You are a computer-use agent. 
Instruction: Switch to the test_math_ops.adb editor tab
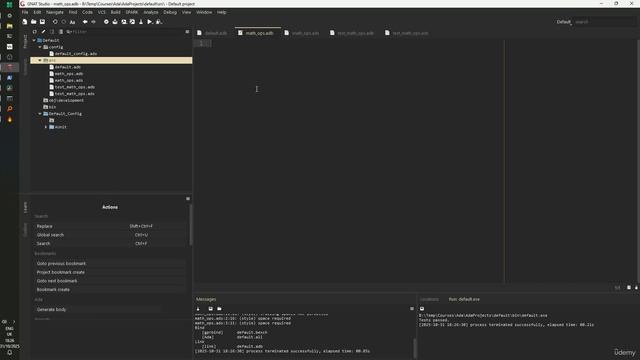click(352, 33)
